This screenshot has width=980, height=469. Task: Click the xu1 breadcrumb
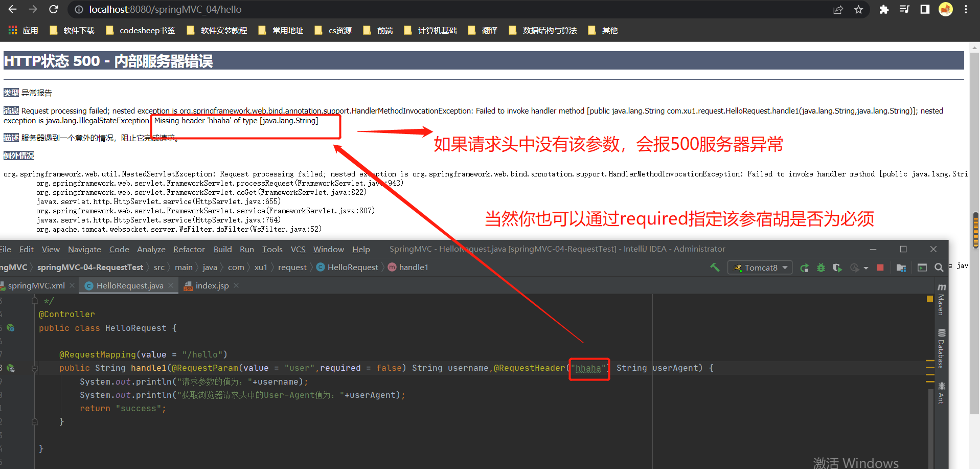(261, 267)
